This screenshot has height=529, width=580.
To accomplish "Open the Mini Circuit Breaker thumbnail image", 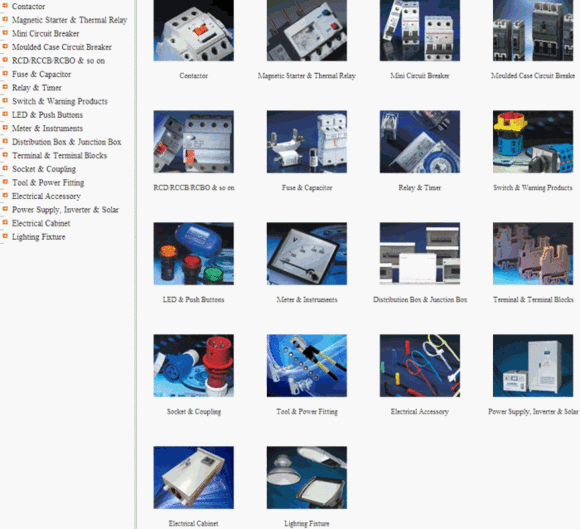I will [420, 30].
